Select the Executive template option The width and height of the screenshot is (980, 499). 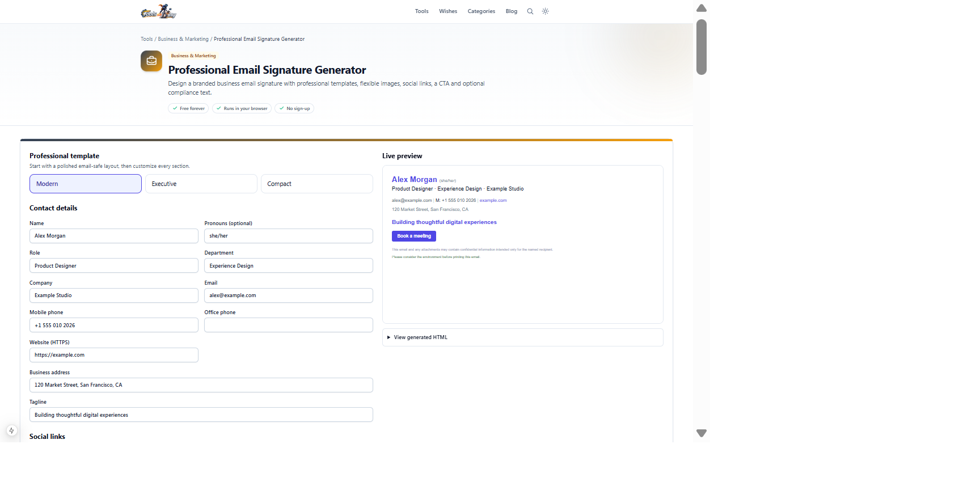click(x=201, y=184)
